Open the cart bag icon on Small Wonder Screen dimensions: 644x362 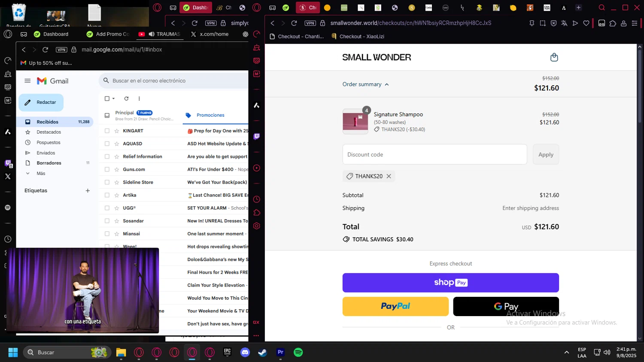(554, 57)
